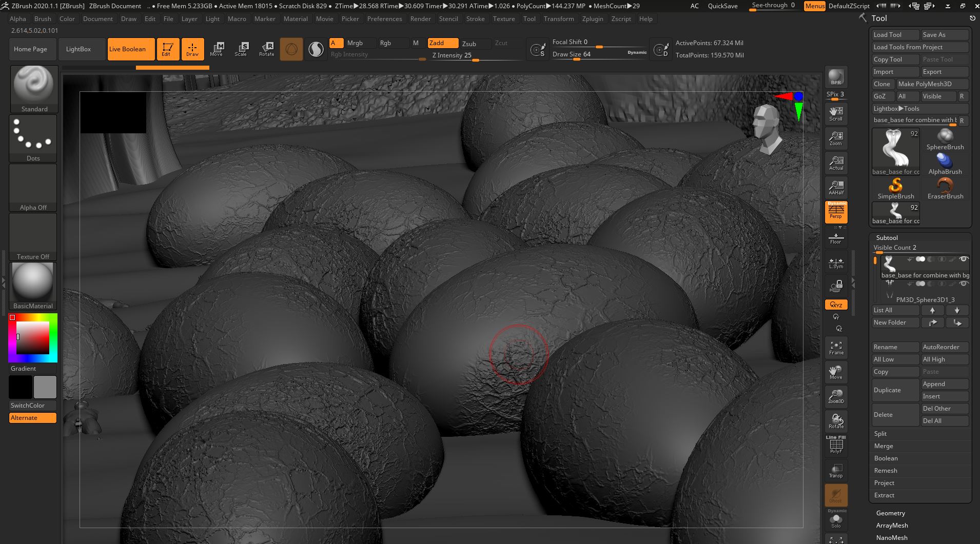Expand the Split section
The image size is (980, 544).
(x=880, y=434)
